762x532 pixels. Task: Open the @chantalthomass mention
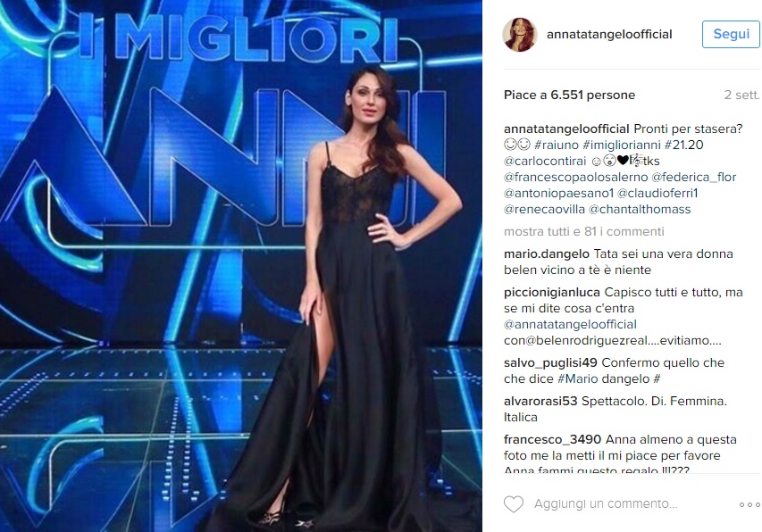[640, 209]
